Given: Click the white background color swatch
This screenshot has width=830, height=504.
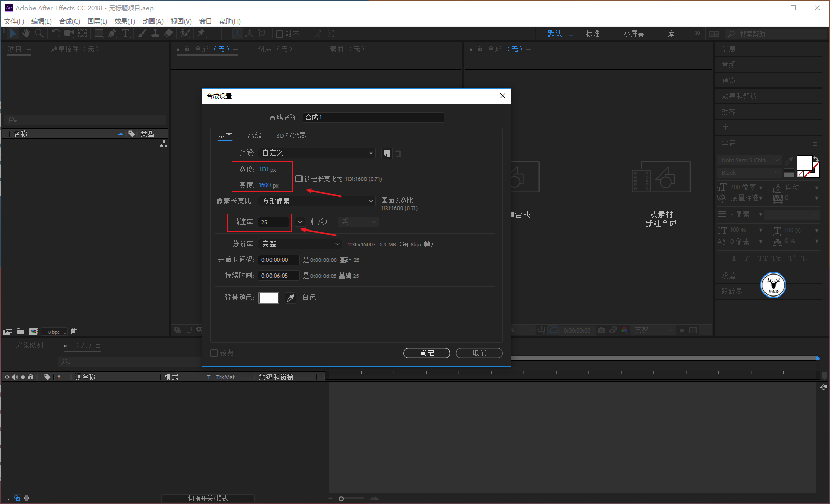Looking at the screenshot, I should click(269, 298).
